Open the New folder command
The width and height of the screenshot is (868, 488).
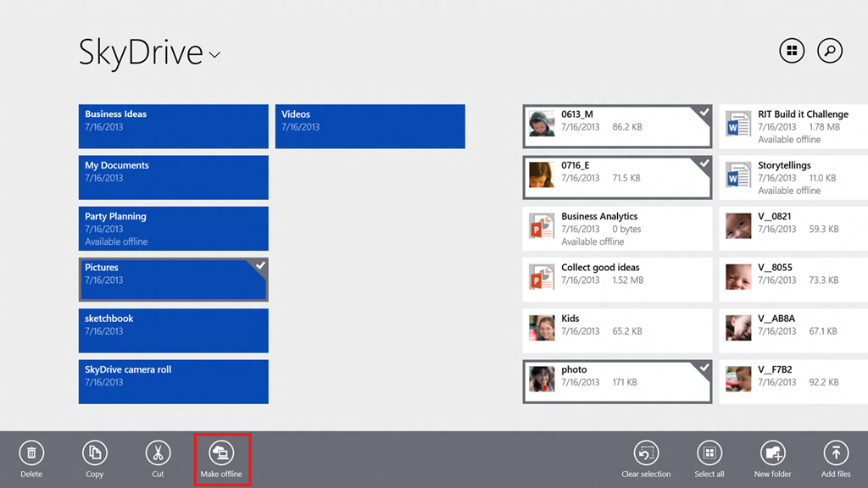point(772,454)
